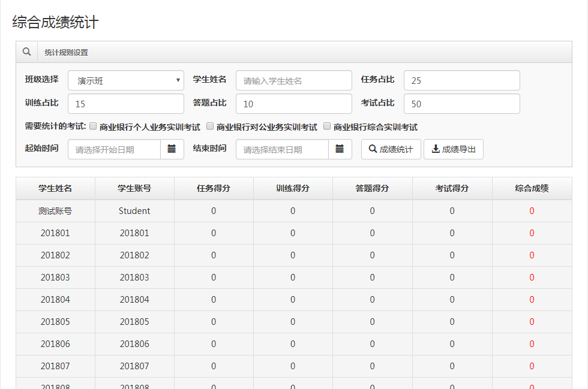Click the 成绩统计 button

(x=391, y=149)
